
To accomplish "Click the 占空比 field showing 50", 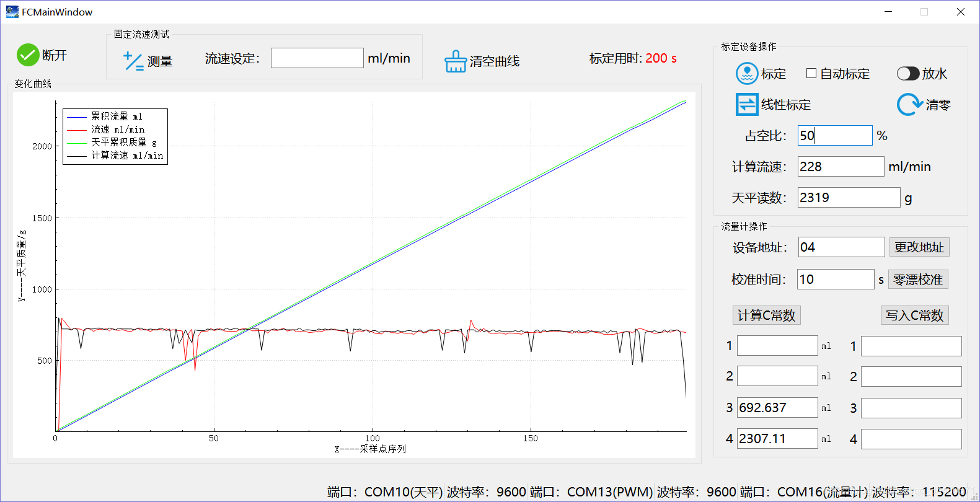I will pos(835,136).
